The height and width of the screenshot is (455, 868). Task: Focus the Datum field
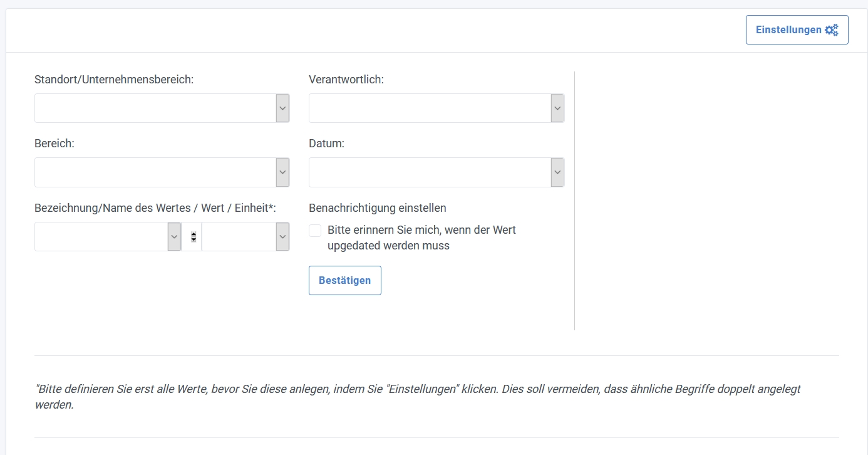pyautogui.click(x=429, y=172)
